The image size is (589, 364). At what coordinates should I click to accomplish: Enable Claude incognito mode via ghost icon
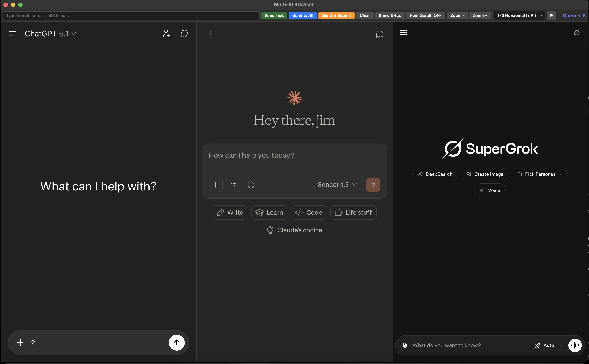coord(380,34)
